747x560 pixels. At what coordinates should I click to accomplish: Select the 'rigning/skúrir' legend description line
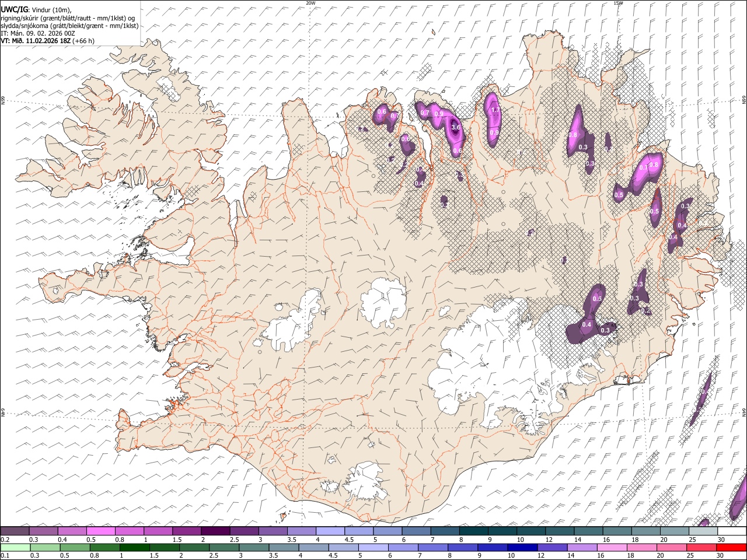coord(68,18)
